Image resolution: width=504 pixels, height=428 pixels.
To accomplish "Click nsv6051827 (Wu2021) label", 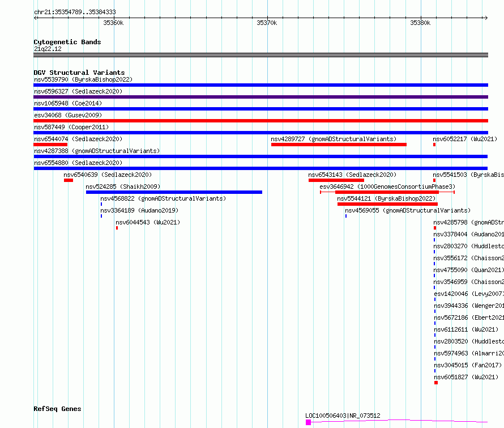I will [466, 377].
